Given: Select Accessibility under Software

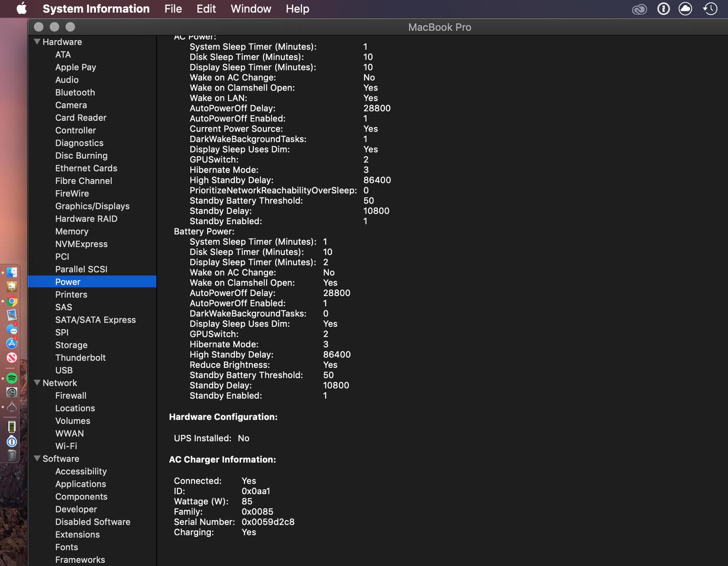Looking at the screenshot, I should click(x=81, y=471).
